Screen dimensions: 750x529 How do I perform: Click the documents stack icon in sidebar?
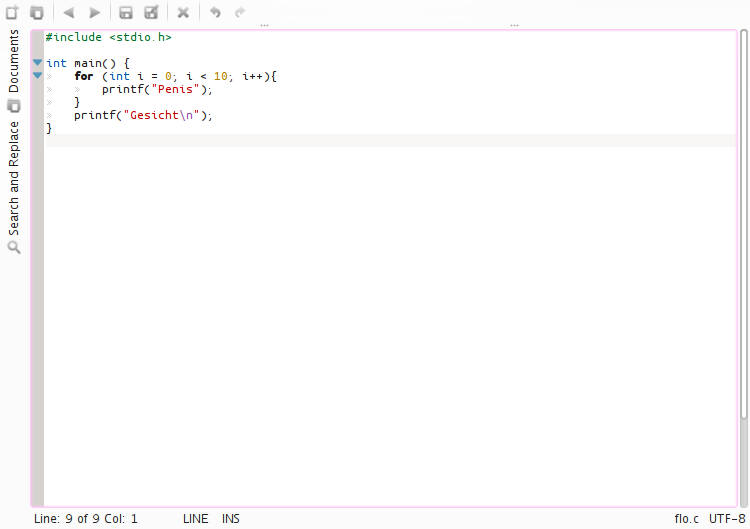(14, 106)
